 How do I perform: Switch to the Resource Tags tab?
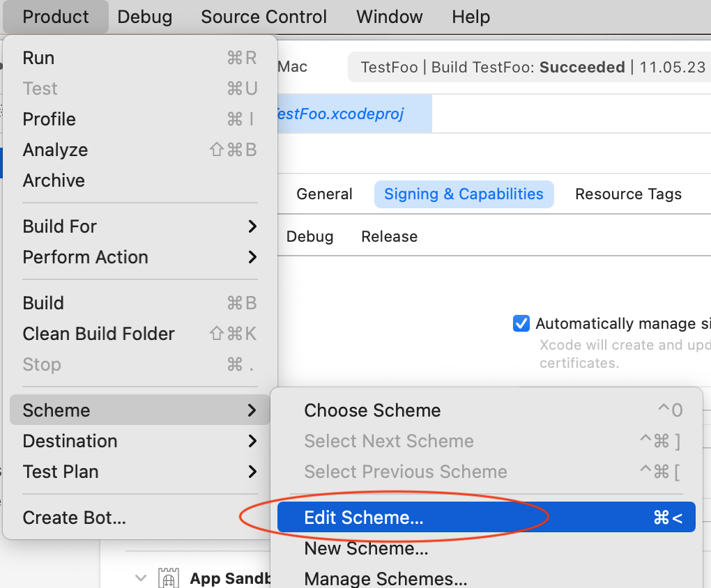coord(628,194)
